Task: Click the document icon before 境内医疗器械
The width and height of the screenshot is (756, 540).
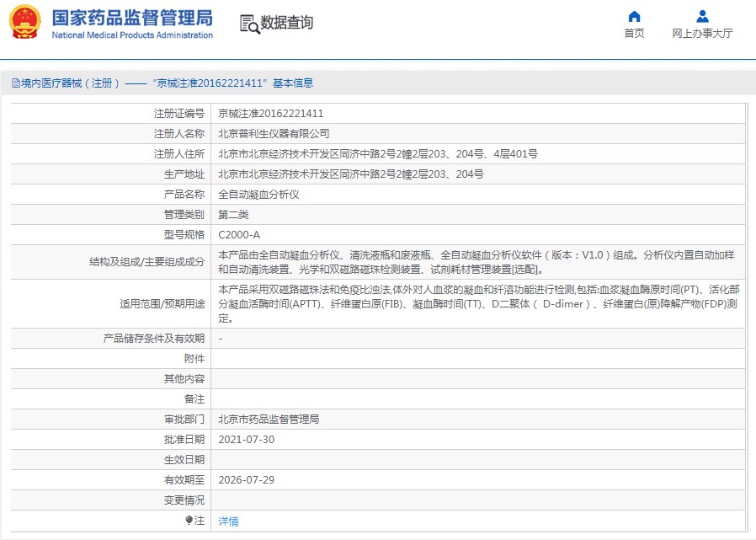Action: (16, 83)
